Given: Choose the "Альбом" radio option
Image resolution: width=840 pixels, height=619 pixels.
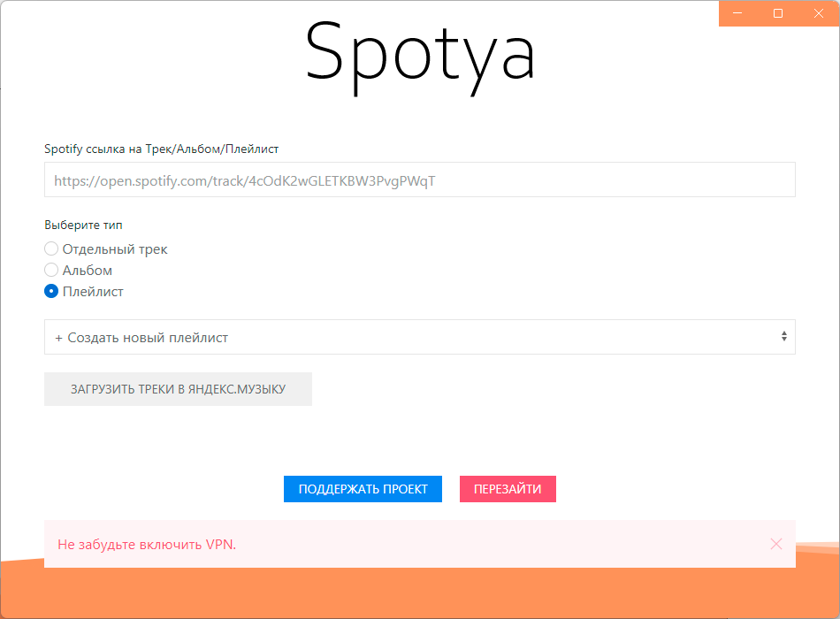Looking at the screenshot, I should [x=51, y=271].
